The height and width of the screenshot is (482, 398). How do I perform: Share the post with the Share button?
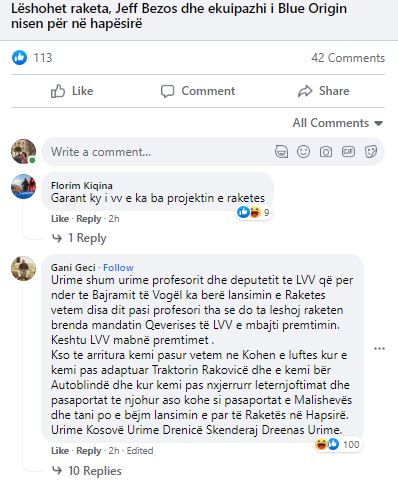[x=324, y=91]
